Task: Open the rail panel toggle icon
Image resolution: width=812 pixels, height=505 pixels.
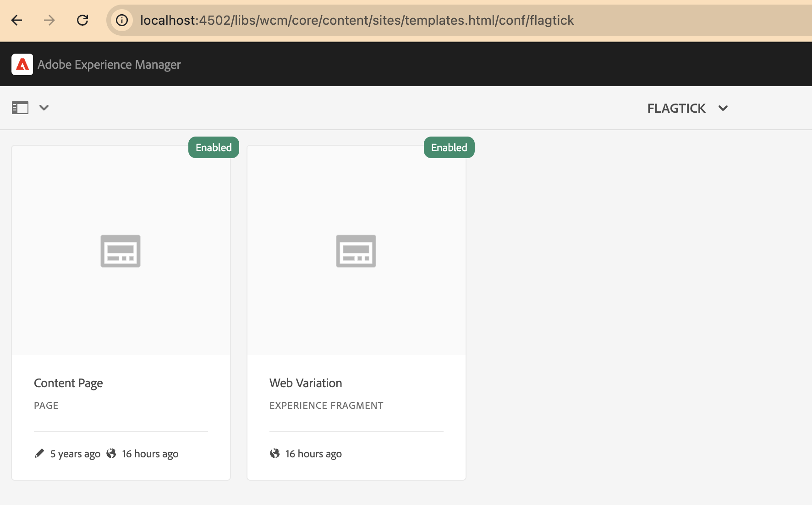Action: point(20,108)
